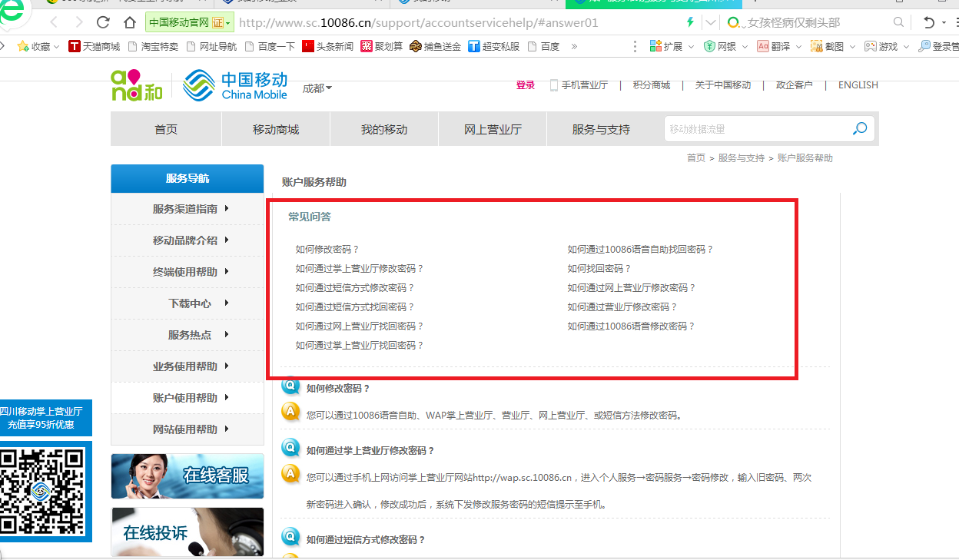
Task: Expand 网站使用帮助 in the sidebar
Action: click(x=187, y=429)
